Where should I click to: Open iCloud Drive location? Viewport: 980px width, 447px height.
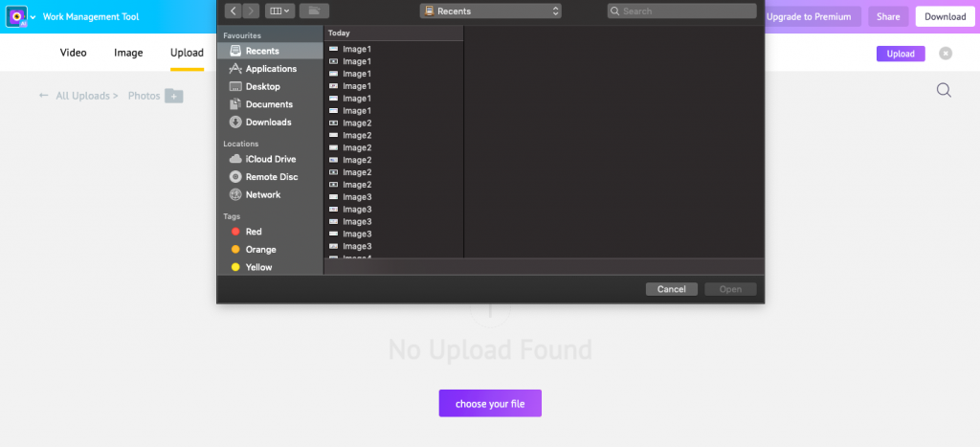[270, 159]
